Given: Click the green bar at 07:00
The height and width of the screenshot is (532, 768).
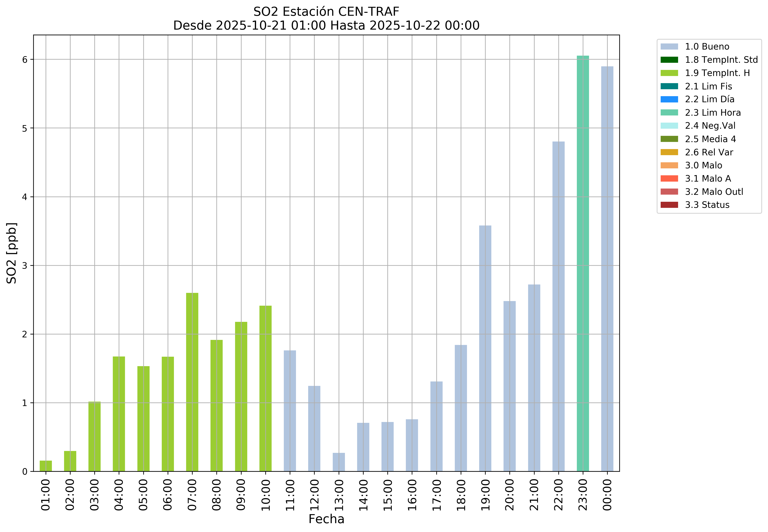Looking at the screenshot, I should [192, 382].
